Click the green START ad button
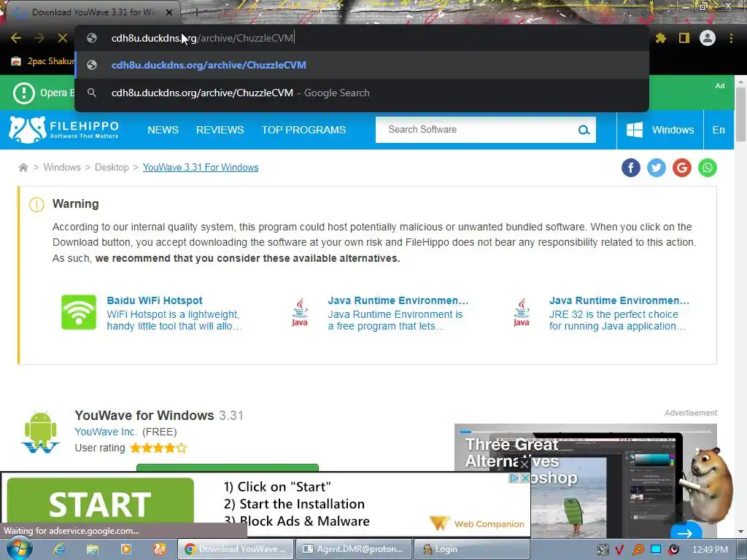The image size is (747, 560). [x=100, y=500]
